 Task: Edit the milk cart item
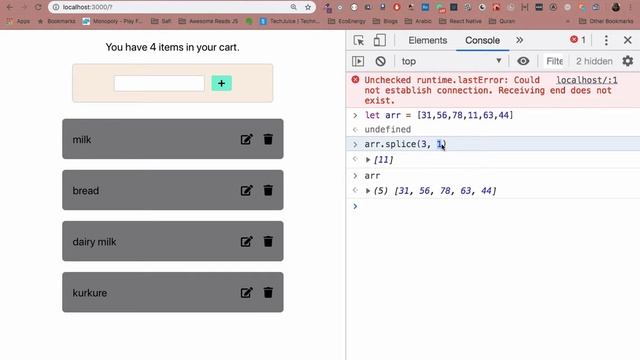point(247,140)
